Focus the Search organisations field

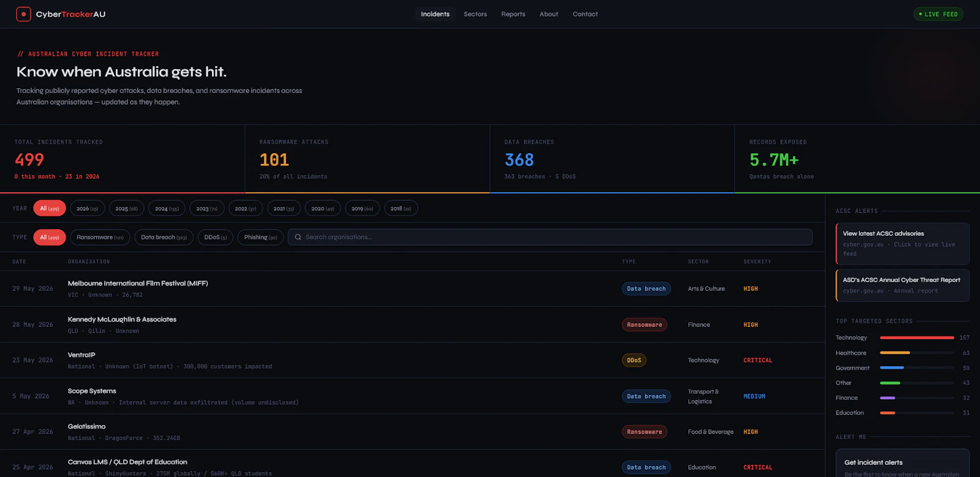(550, 238)
